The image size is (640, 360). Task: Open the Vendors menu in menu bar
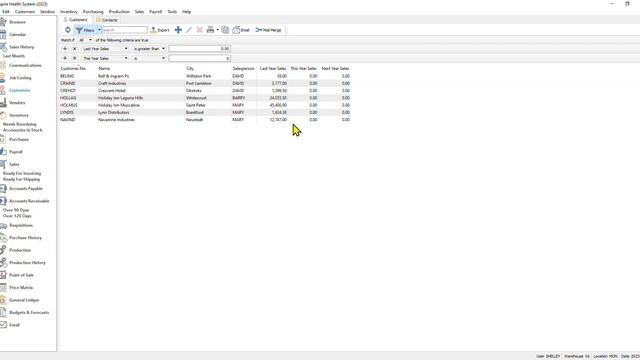point(47,12)
